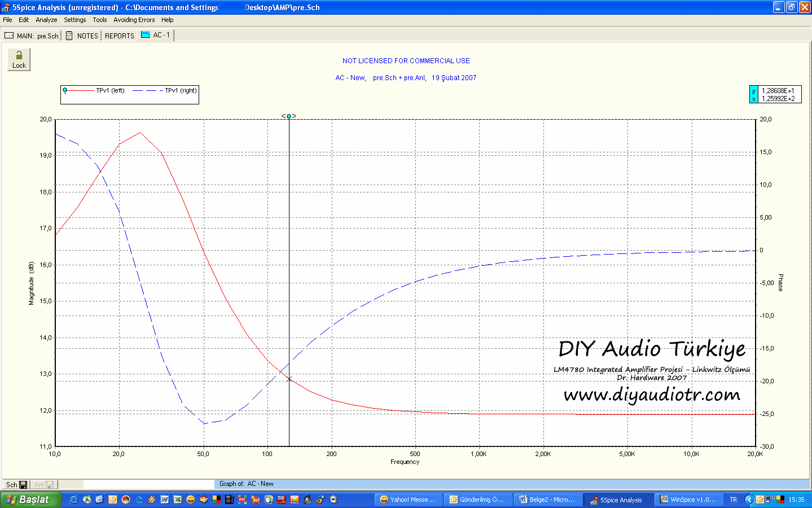Select the TPv1 (right) dashed blue legend entry
812x508 pixels.
pos(165,90)
